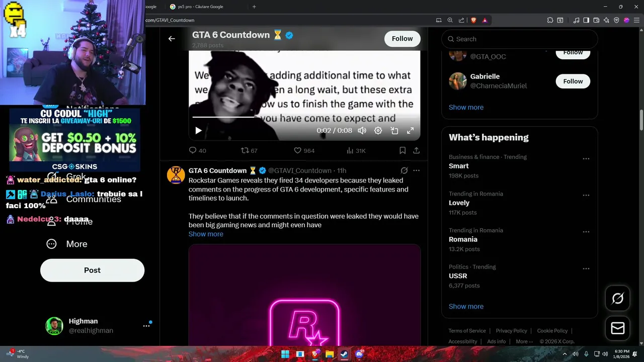
Task: Show more suggested accounts to follow
Action: [466, 107]
